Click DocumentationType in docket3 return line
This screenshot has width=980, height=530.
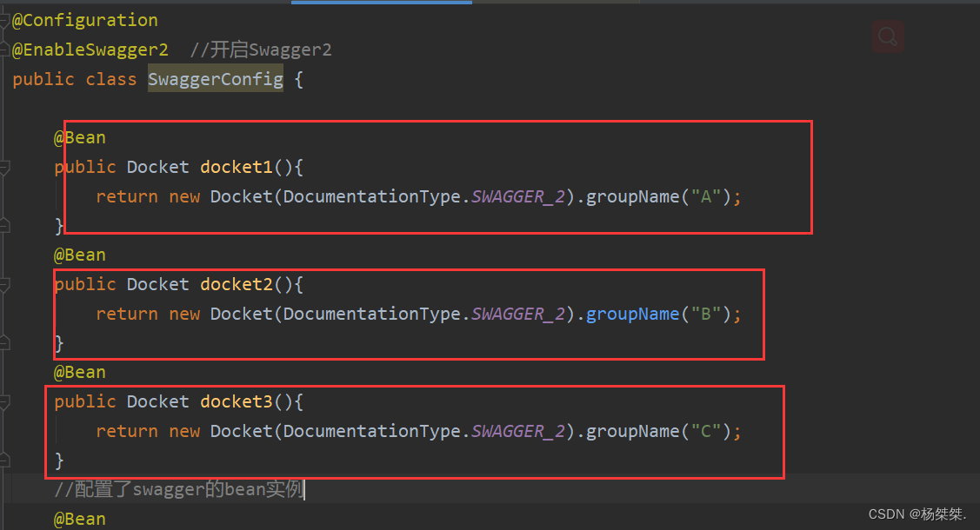click(372, 431)
